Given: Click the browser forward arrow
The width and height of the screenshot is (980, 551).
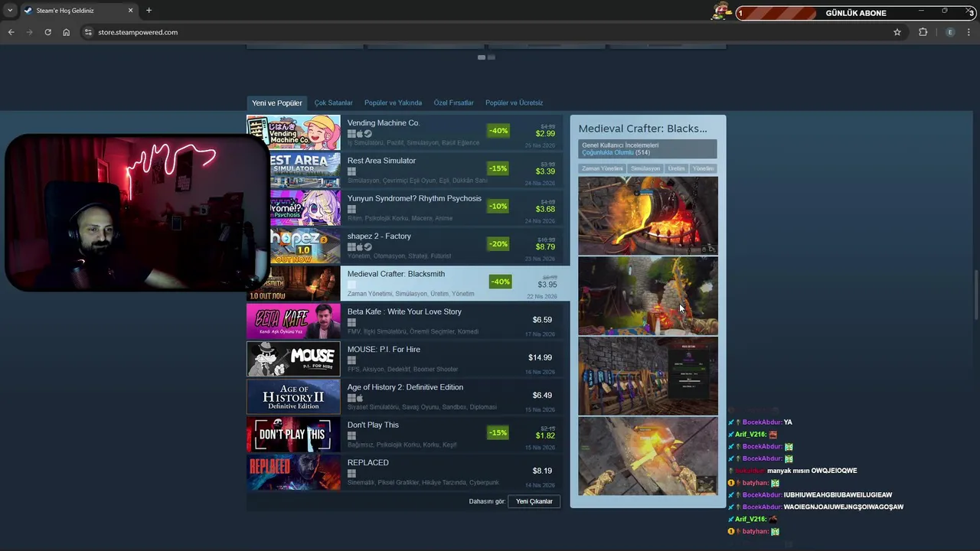Looking at the screenshot, I should point(29,32).
